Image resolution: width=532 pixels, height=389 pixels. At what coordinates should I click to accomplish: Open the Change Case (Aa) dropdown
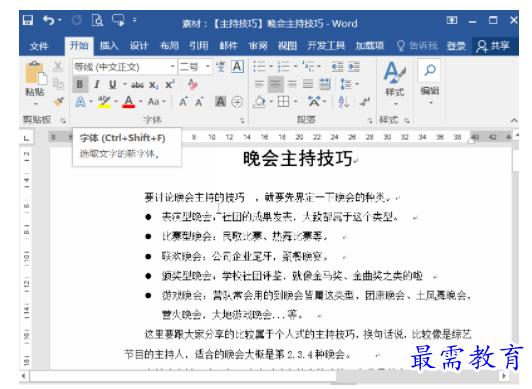pyautogui.click(x=156, y=101)
